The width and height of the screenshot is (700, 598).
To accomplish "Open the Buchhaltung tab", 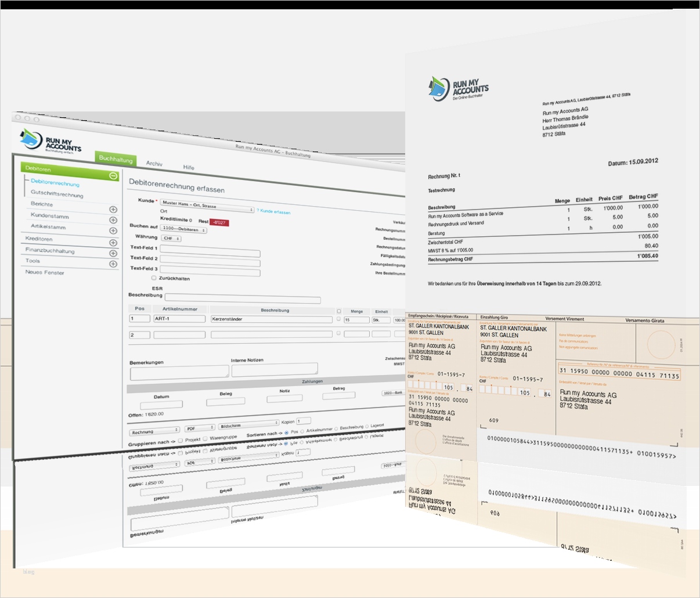I will (116, 158).
